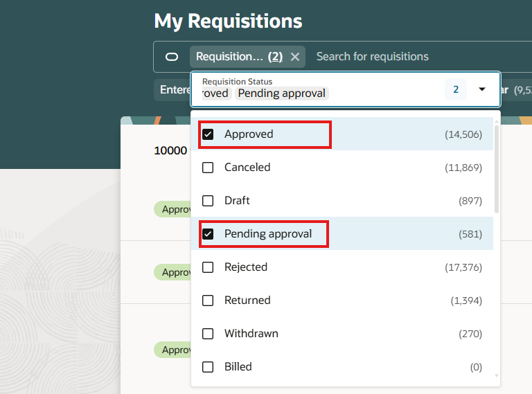
Task: Check the Withdrawn status checkbox
Action: click(208, 334)
